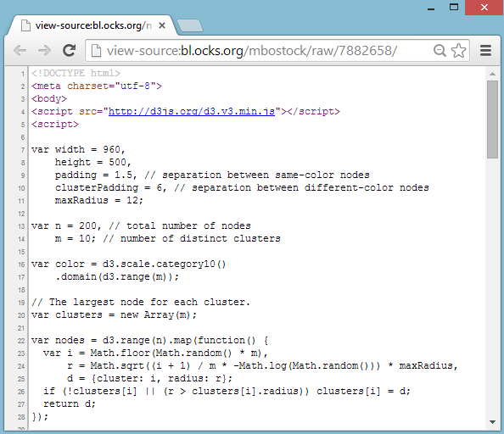The width and height of the screenshot is (504, 434).
Task: Click the document favicon on the tab
Action: [25, 25]
